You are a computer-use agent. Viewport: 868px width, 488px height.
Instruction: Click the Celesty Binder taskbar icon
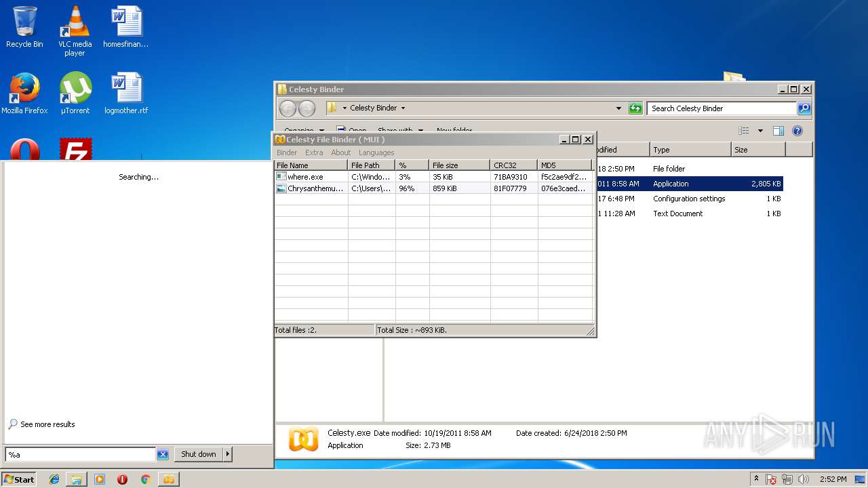168,479
